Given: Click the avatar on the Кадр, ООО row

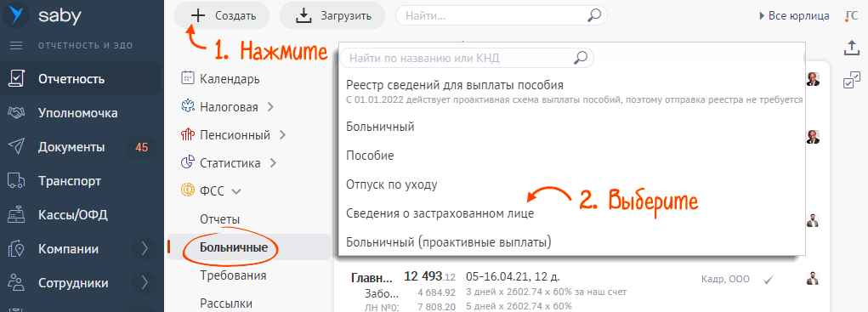Looking at the screenshot, I should 812,278.
